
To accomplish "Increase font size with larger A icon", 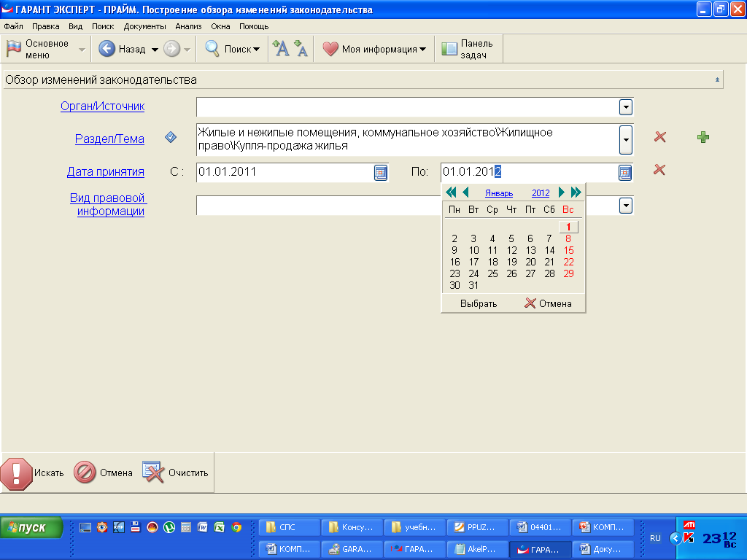I will point(281,48).
